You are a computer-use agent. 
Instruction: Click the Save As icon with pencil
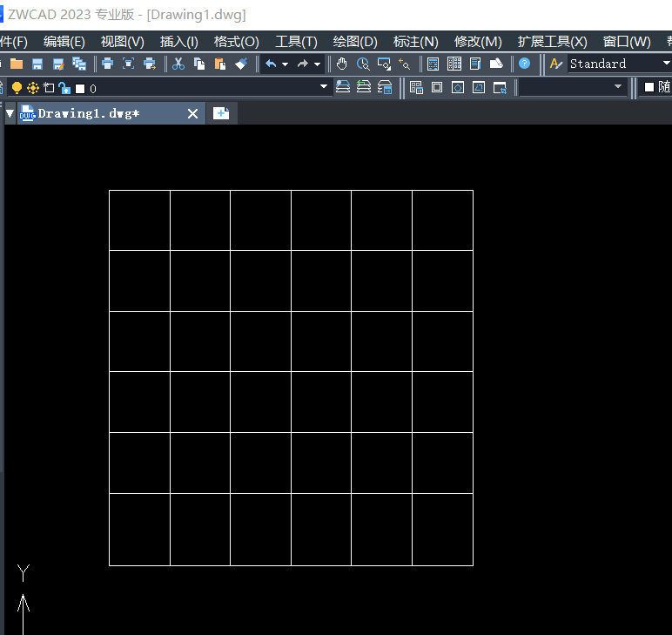[58, 64]
